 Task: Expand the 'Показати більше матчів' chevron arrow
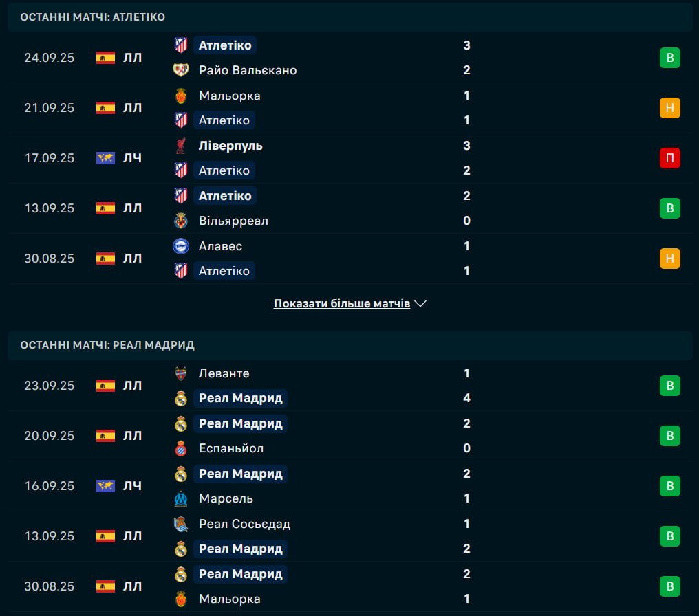tap(421, 303)
